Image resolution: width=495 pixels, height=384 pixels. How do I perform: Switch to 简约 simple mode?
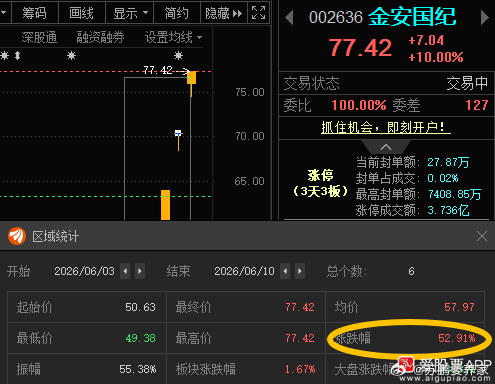(177, 13)
